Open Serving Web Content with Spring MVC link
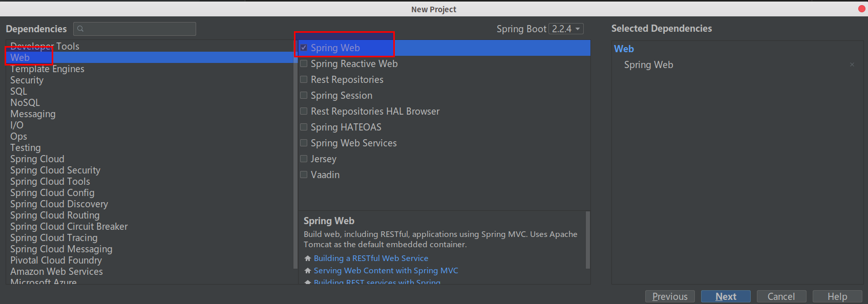Viewport: 868px width, 304px height. click(x=386, y=271)
